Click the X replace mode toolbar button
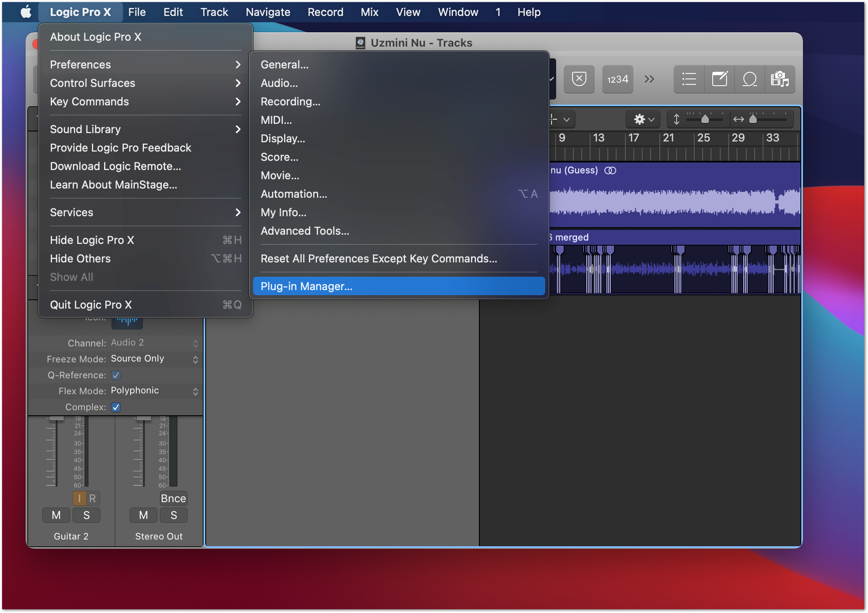Screen dimensions: 868x613 tap(579, 79)
